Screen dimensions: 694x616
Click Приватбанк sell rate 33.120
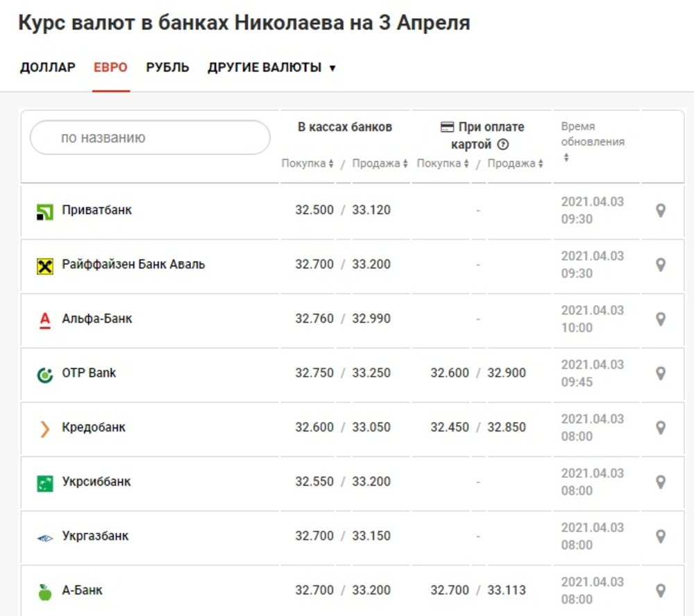[371, 209]
